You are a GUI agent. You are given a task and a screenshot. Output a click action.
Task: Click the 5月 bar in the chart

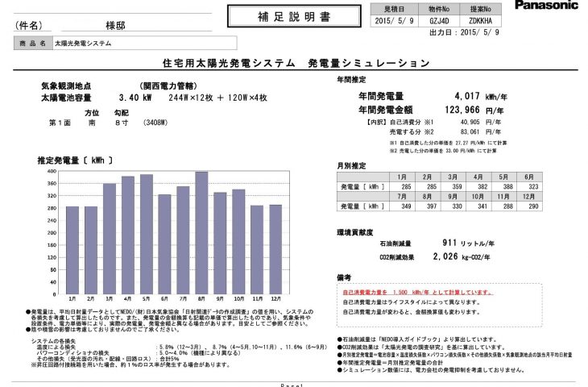tap(147, 235)
